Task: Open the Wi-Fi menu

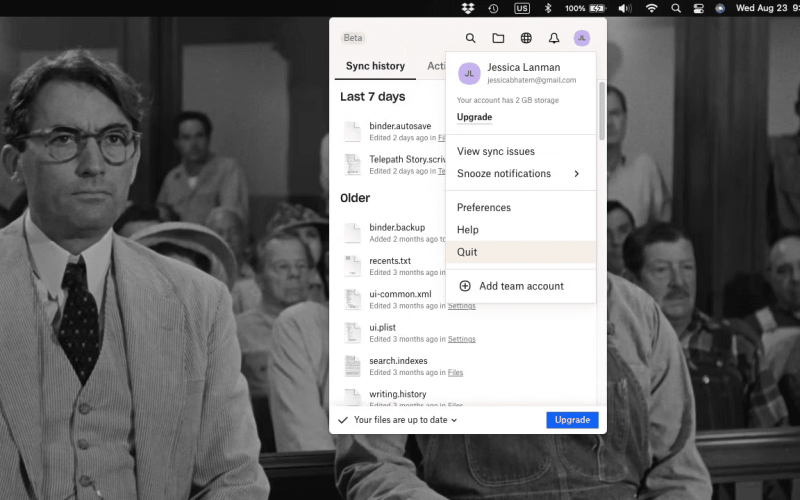Action: pyautogui.click(x=651, y=8)
